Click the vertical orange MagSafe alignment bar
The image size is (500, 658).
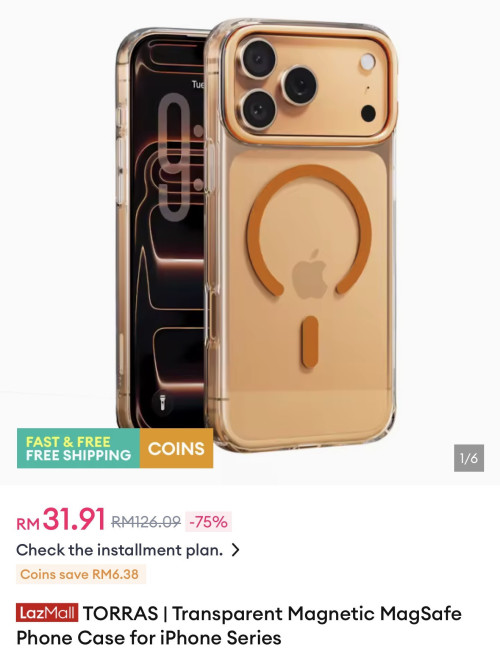tap(310, 342)
